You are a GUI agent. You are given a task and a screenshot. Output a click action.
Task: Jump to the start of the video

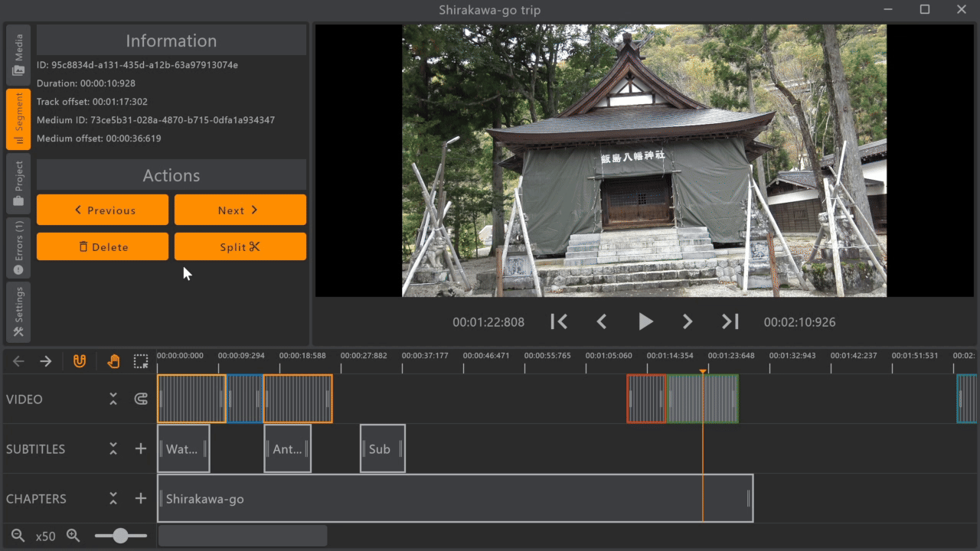pos(559,322)
